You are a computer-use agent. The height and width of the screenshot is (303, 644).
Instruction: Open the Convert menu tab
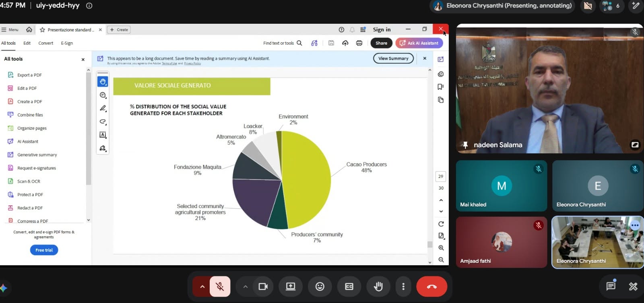45,43
